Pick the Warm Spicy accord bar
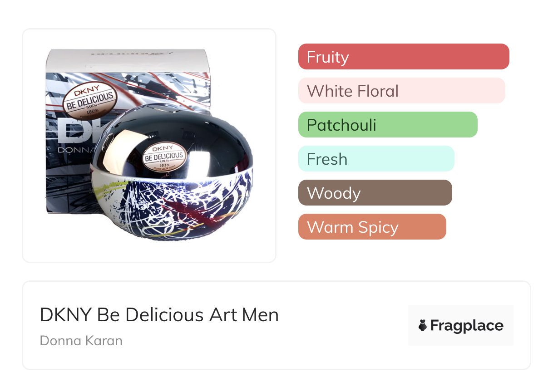Viewport: 553px width, 392px height. tap(372, 227)
